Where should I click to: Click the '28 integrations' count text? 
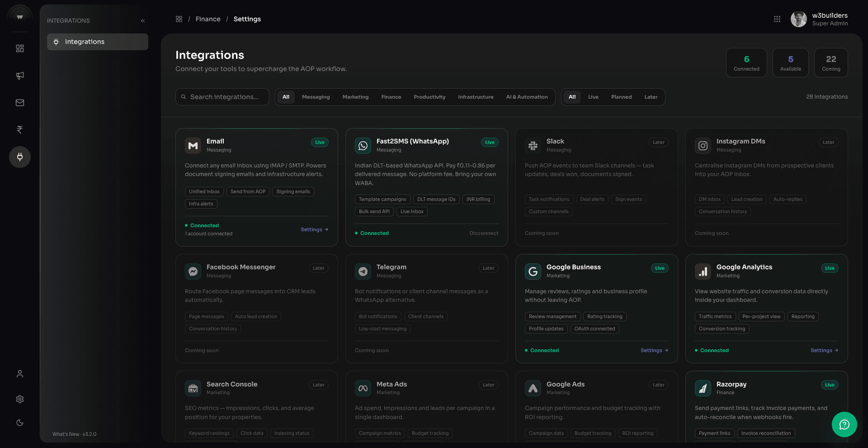point(827,97)
